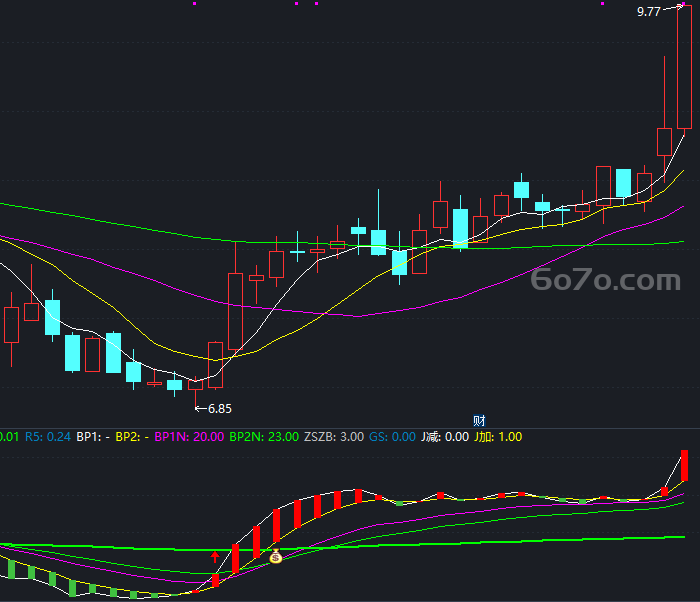This screenshot has width=700, height=602.
Task: Select the BP1N: 20.00 indicator label
Action: click(189, 437)
